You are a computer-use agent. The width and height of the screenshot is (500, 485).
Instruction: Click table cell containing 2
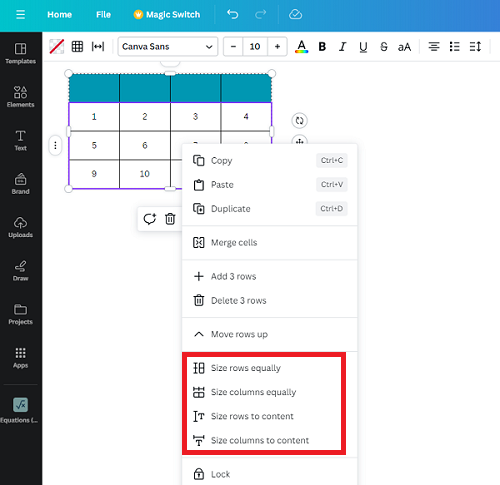pyautogui.click(x=145, y=117)
